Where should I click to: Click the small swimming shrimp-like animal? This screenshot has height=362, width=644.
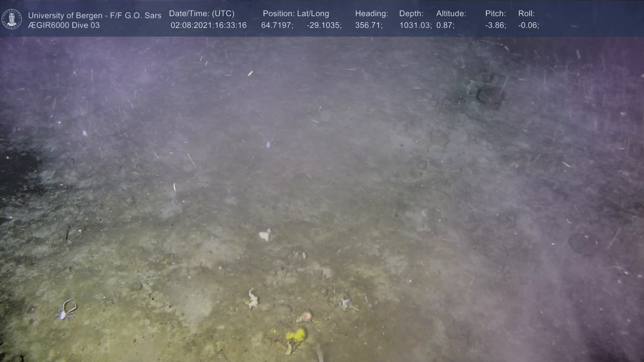[x=268, y=144]
